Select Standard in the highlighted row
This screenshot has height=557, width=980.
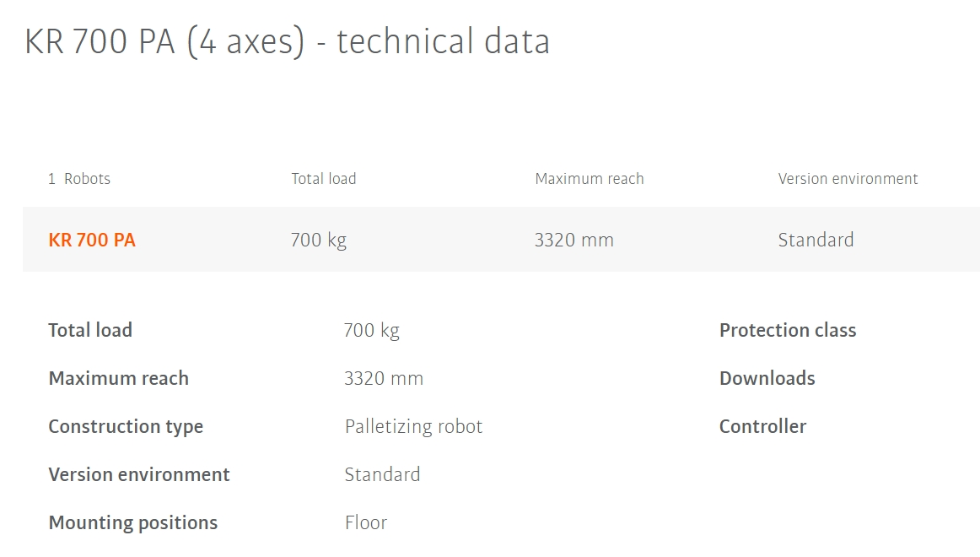coord(816,240)
